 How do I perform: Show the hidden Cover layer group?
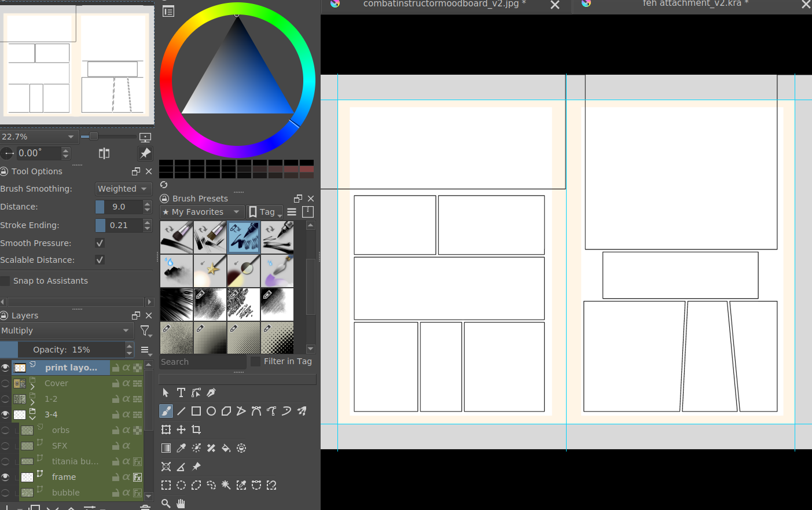point(5,383)
